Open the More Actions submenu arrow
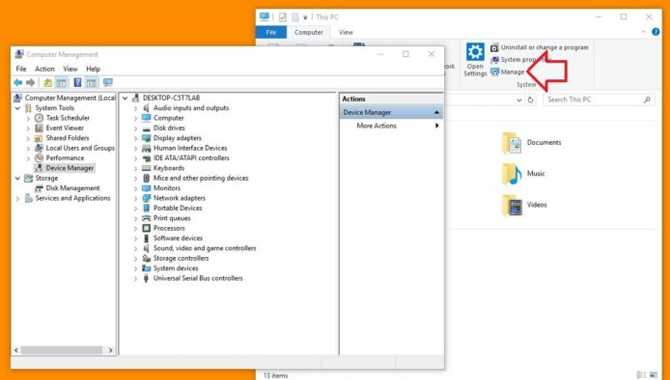Image resolution: width=670 pixels, height=380 pixels. pyautogui.click(x=437, y=126)
